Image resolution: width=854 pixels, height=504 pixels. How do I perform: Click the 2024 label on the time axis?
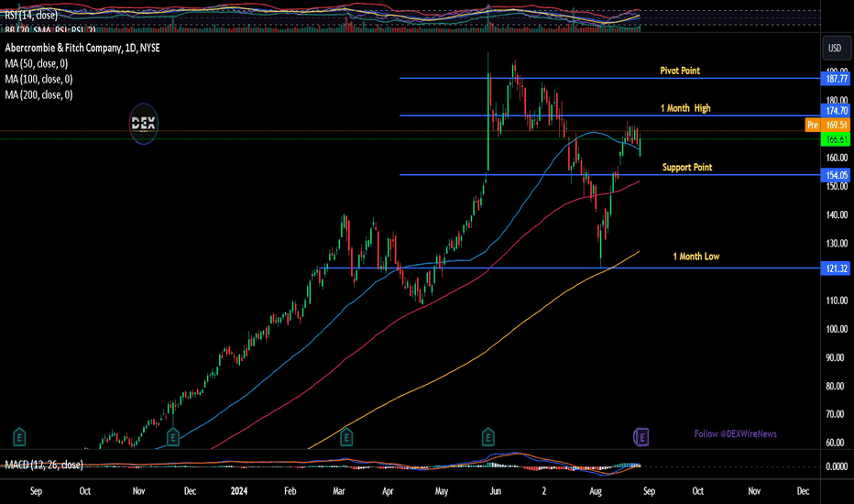[238, 491]
